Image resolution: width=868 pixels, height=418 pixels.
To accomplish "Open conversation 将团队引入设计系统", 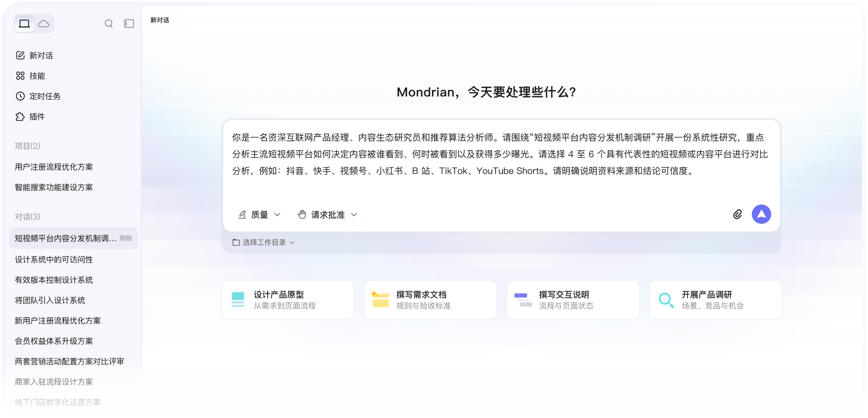I will tap(50, 300).
